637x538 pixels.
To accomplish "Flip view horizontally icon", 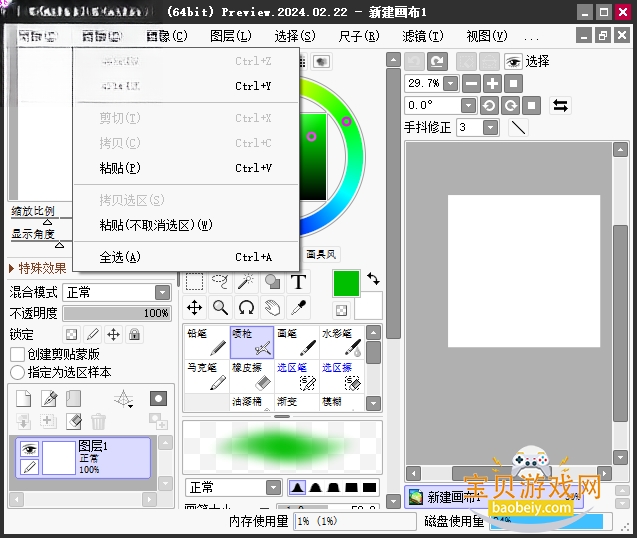I will click(x=560, y=106).
